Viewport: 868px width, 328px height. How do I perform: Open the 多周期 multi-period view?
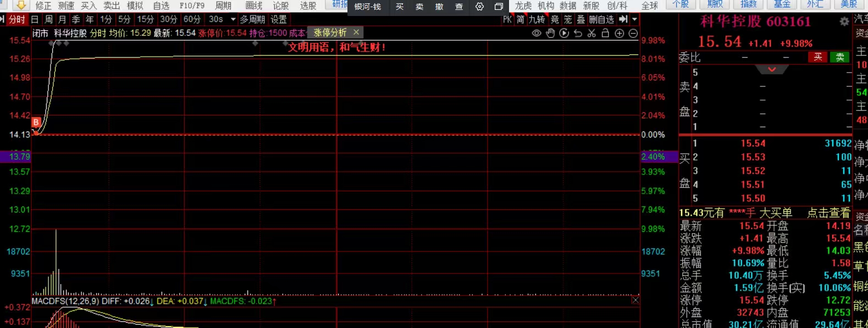[x=253, y=19]
